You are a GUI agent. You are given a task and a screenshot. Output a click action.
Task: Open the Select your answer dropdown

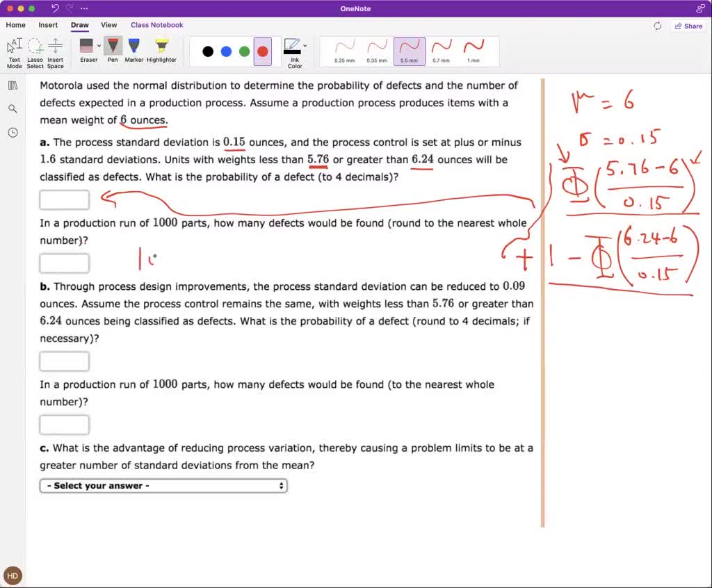click(x=163, y=485)
